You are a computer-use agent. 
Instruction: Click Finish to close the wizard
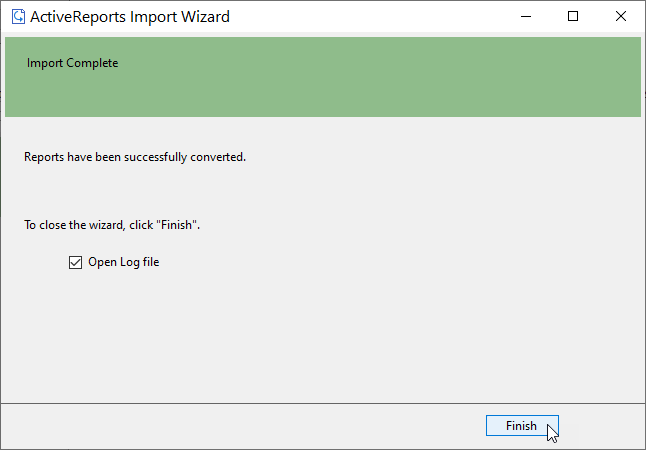pos(522,426)
